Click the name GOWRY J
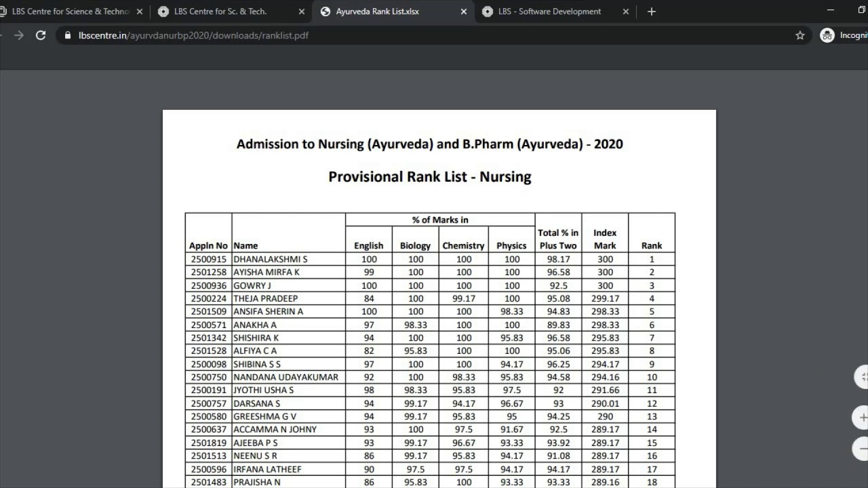Screen dimensions: 868x488 pyautogui.click(x=252, y=285)
